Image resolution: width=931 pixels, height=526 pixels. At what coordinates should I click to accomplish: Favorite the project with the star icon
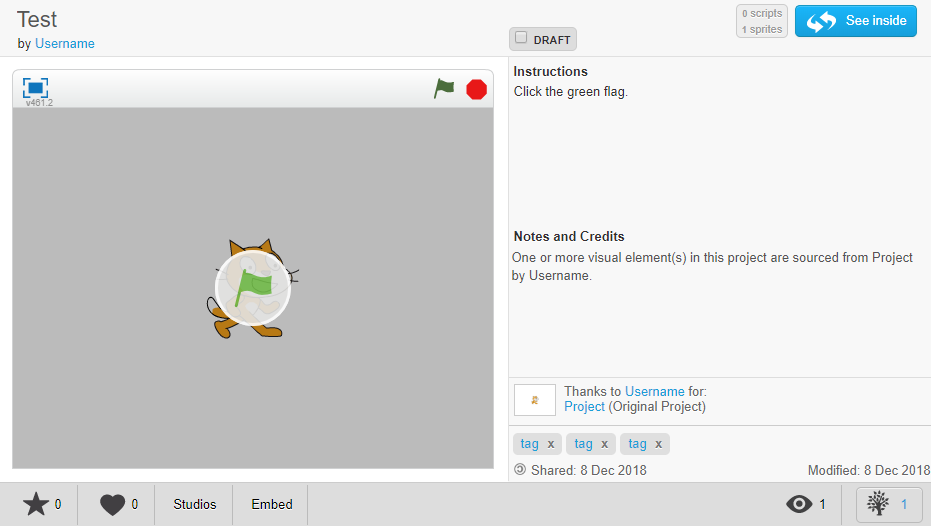tap(36, 504)
